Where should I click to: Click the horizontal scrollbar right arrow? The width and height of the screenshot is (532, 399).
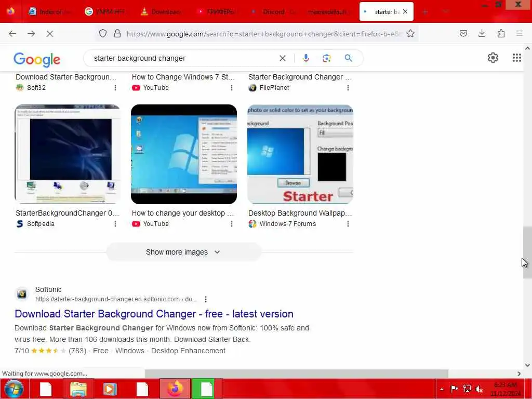tap(519, 374)
